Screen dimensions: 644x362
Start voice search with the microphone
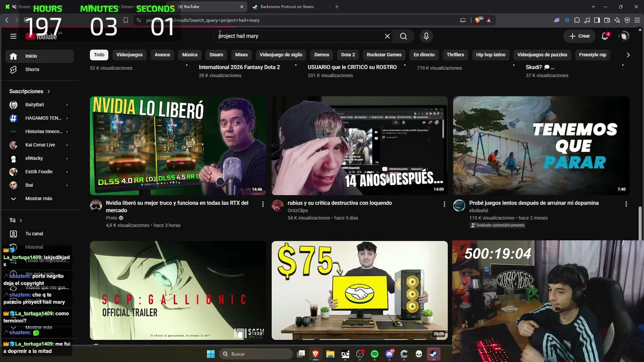[426, 36]
